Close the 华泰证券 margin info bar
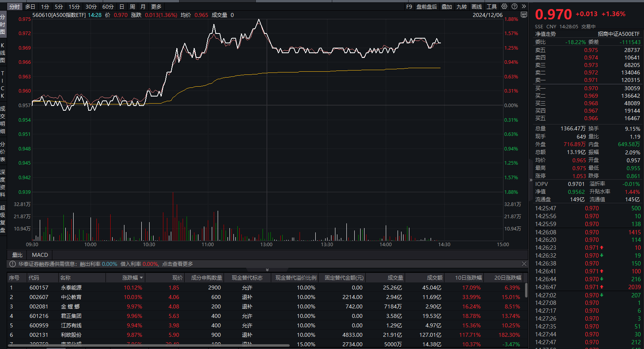The height and width of the screenshot is (349, 644). click(x=524, y=264)
